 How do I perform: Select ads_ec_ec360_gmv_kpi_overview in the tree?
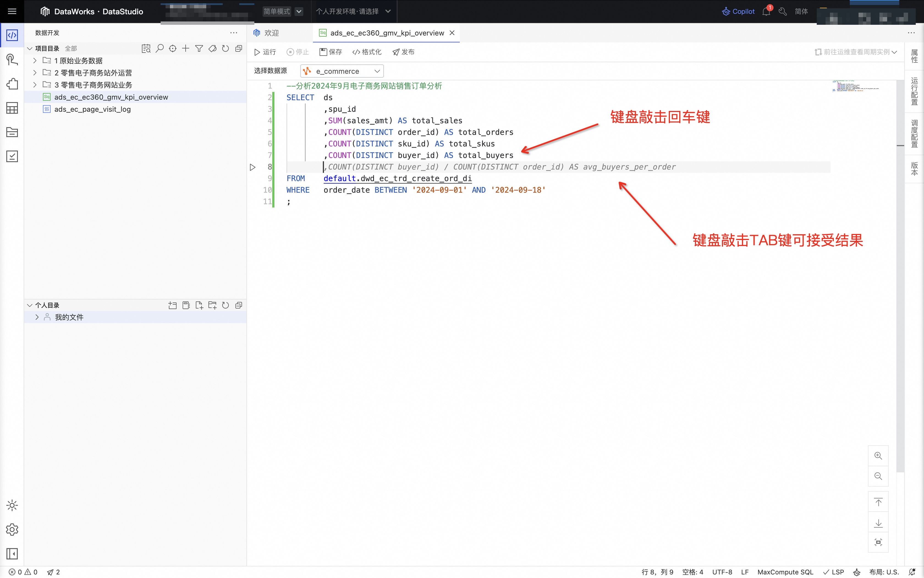point(111,97)
